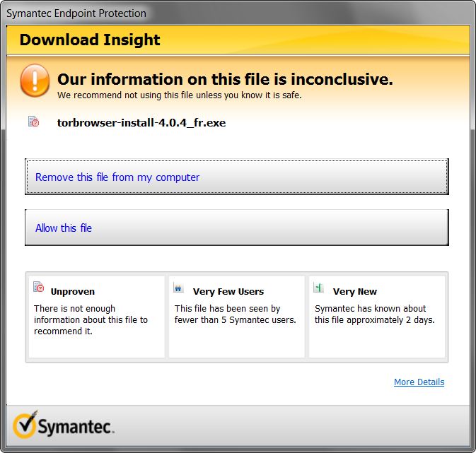The width and height of the screenshot is (476, 453).
Task: Choose Remove this file from my computer
Action: pyautogui.click(x=237, y=177)
